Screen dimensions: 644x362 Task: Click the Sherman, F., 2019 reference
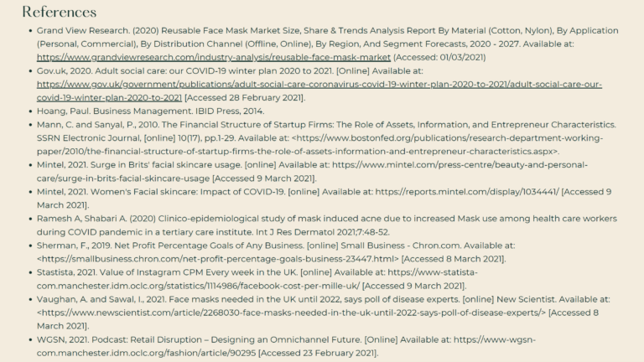(276, 252)
